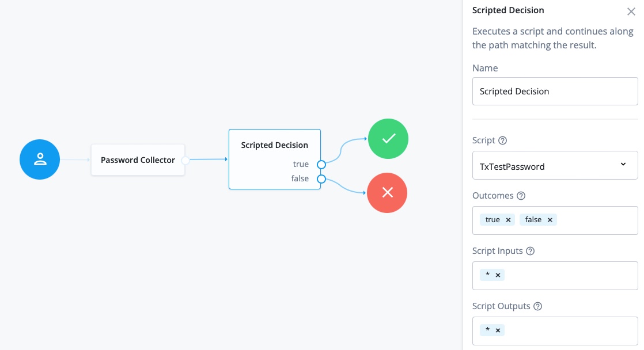Open the Script Inputs help tooltip
The width and height of the screenshot is (644, 350).
pos(529,251)
